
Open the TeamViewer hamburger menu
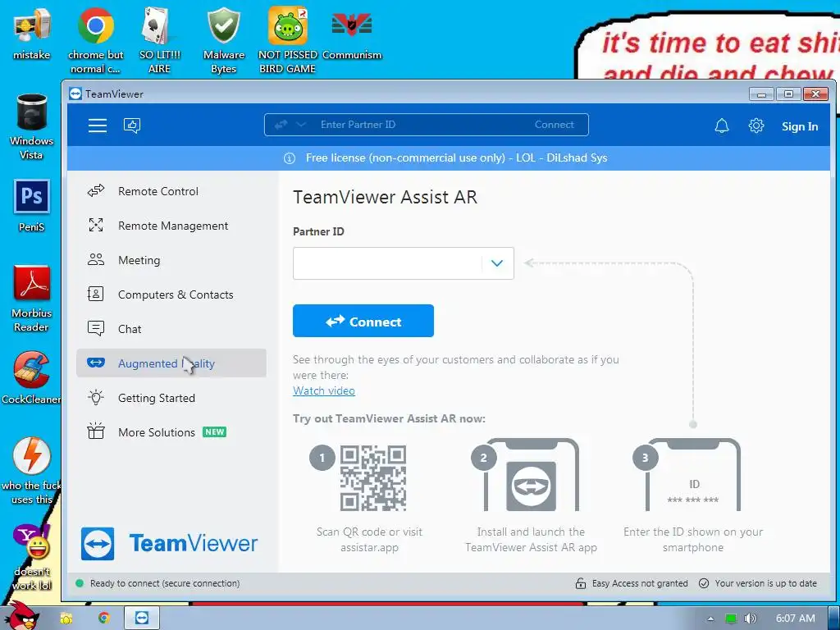[x=98, y=126]
